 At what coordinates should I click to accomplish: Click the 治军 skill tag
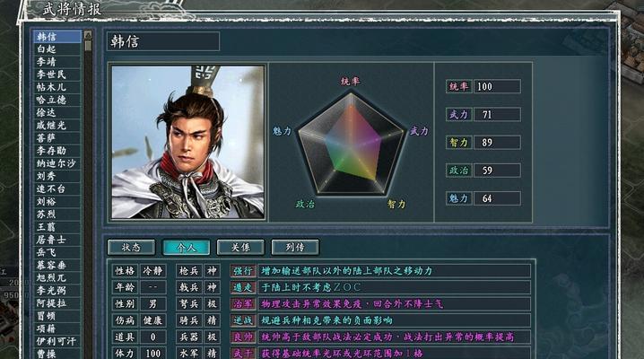coord(243,303)
